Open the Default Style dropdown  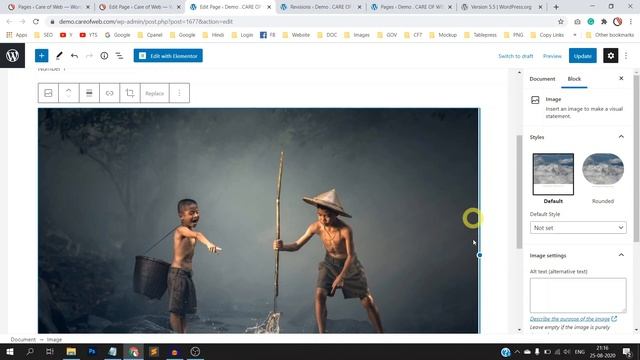click(x=578, y=227)
